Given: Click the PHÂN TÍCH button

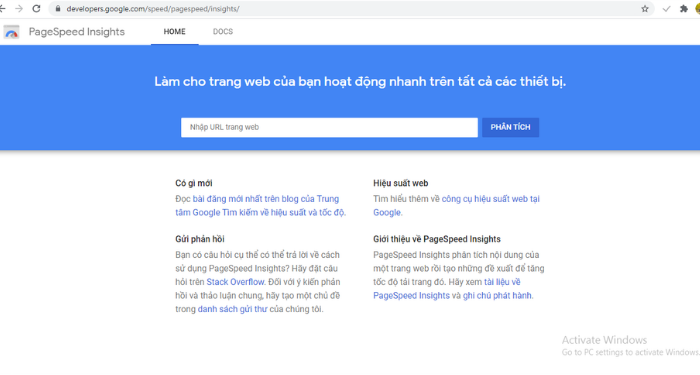Looking at the screenshot, I should [510, 127].
